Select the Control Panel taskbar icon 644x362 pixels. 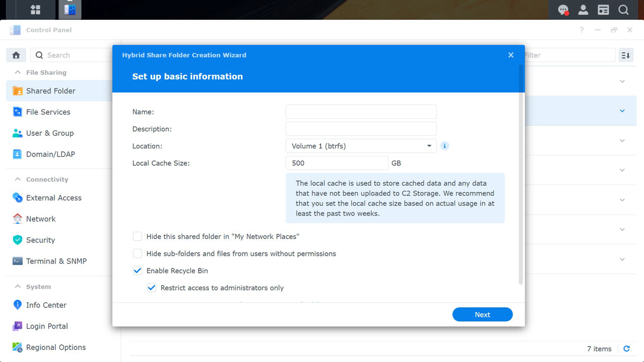[x=70, y=10]
